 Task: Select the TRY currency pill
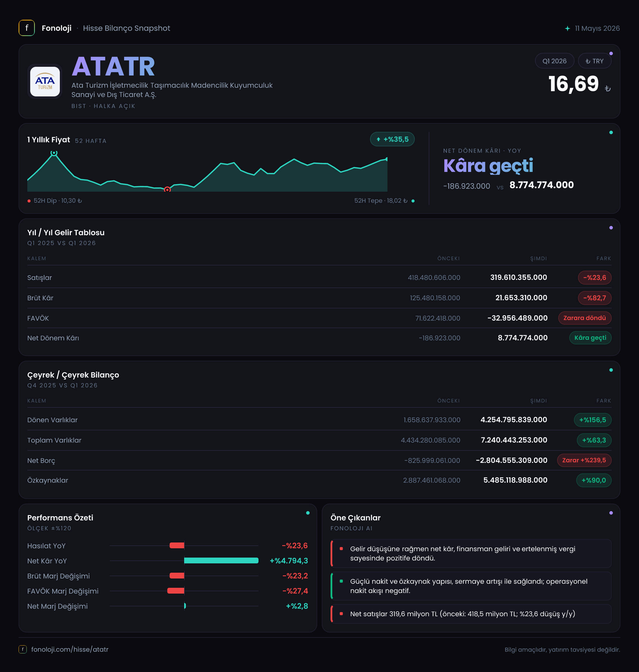(x=595, y=61)
